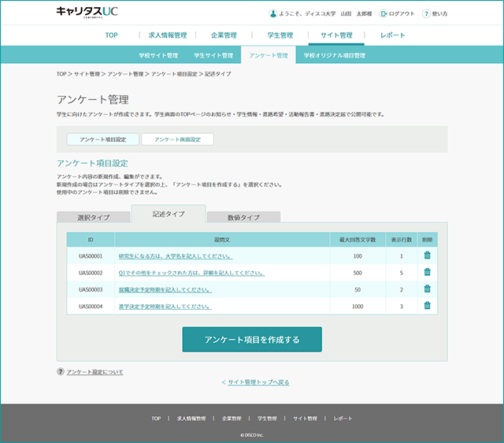Open 進学決定予定時期 question link
Image resolution: width=504 pixels, height=443 pixels.
pyautogui.click(x=165, y=307)
